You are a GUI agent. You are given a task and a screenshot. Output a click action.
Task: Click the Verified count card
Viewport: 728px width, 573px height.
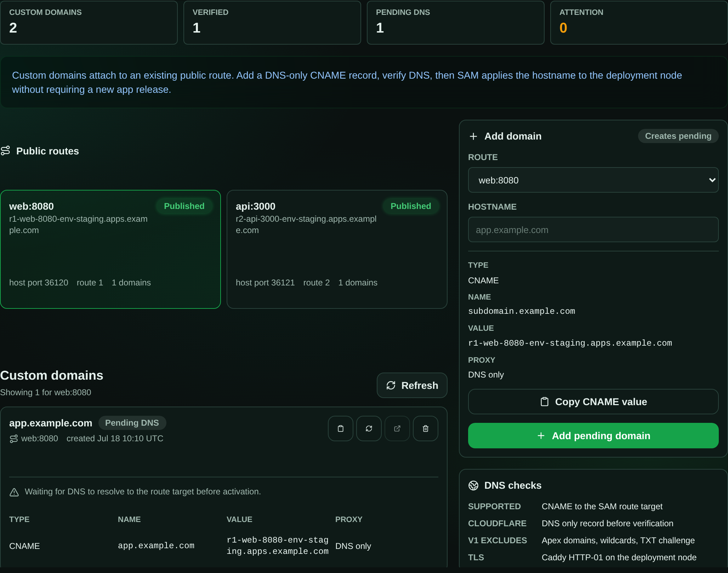coord(272,23)
